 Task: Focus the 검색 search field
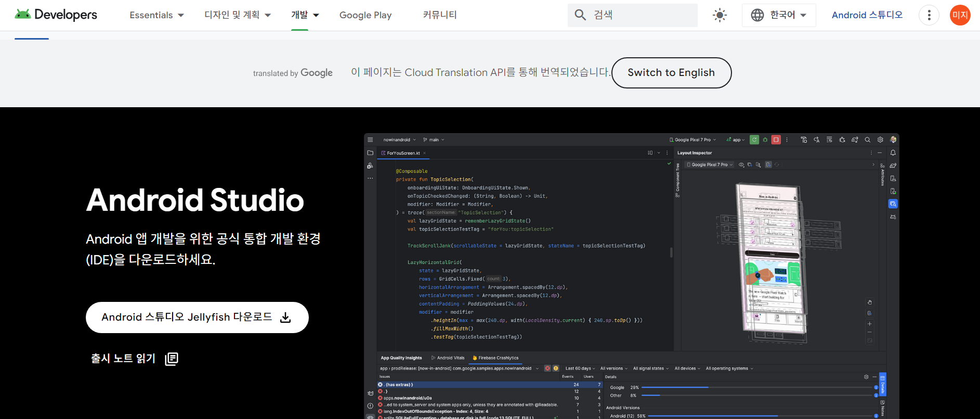point(633,15)
